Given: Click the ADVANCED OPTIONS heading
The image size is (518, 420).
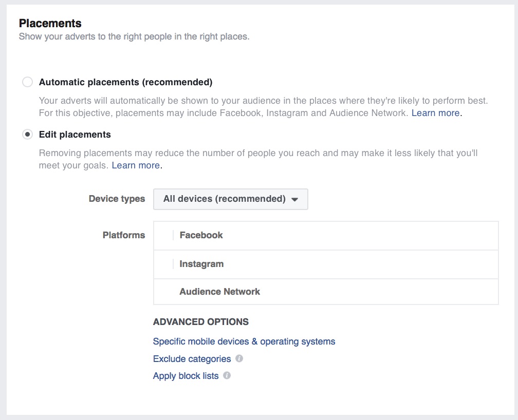Looking at the screenshot, I should 201,322.
